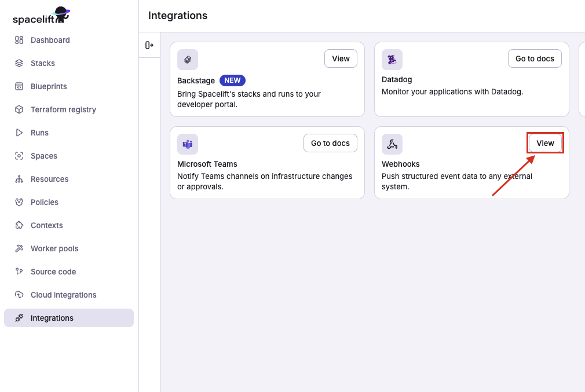
Task: Go to docs for Microsoft Teams
Action: 330,143
